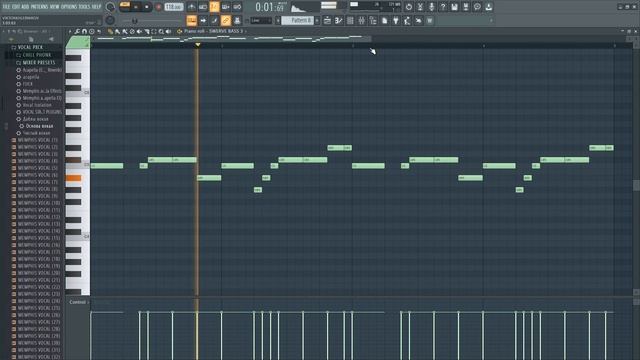Image resolution: width=640 pixels, height=360 pixels.
Task: Open the OPTIONS menu
Action: point(69,7)
